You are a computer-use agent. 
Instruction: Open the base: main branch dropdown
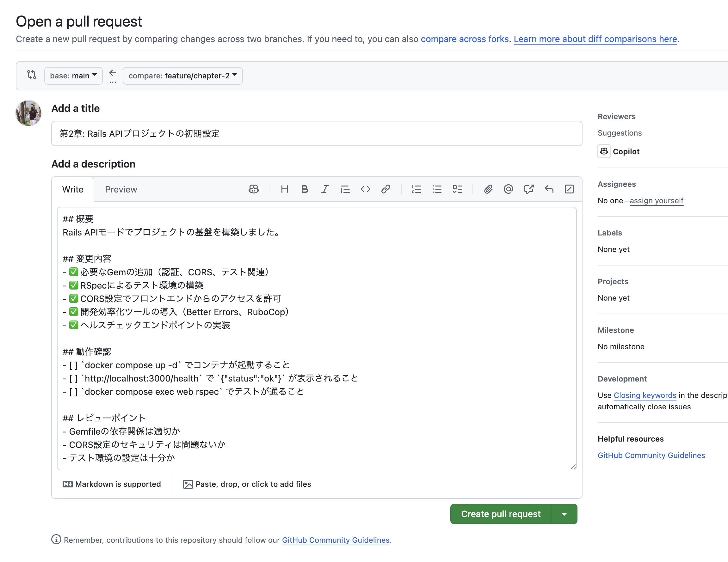pos(73,76)
